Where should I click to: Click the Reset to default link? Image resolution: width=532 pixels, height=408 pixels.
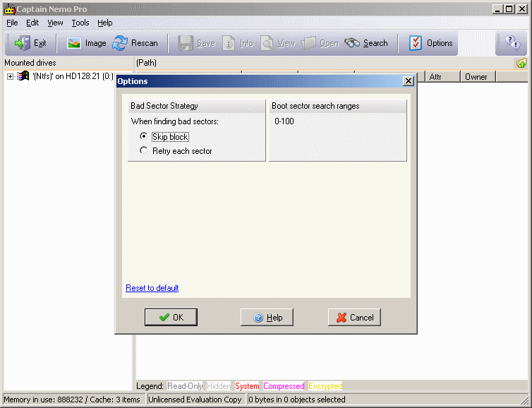click(x=152, y=288)
